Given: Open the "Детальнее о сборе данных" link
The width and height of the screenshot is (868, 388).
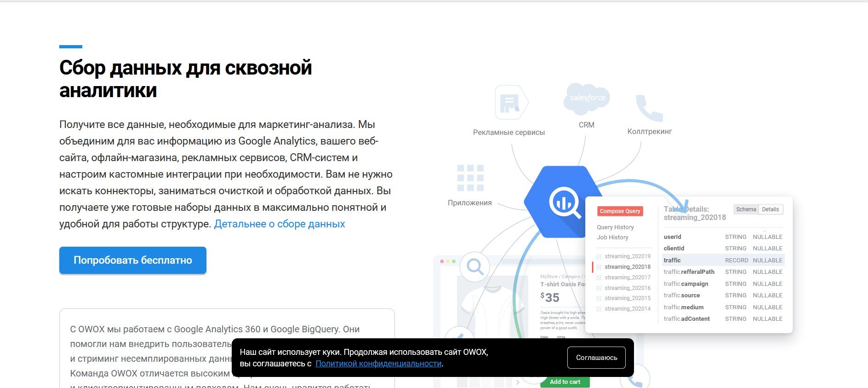Looking at the screenshot, I should (x=280, y=224).
